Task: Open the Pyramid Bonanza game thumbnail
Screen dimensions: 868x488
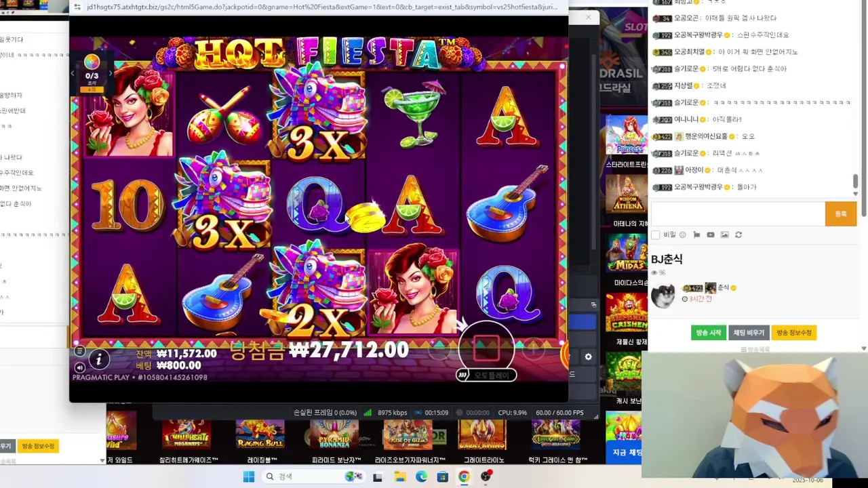Action: 334,434
